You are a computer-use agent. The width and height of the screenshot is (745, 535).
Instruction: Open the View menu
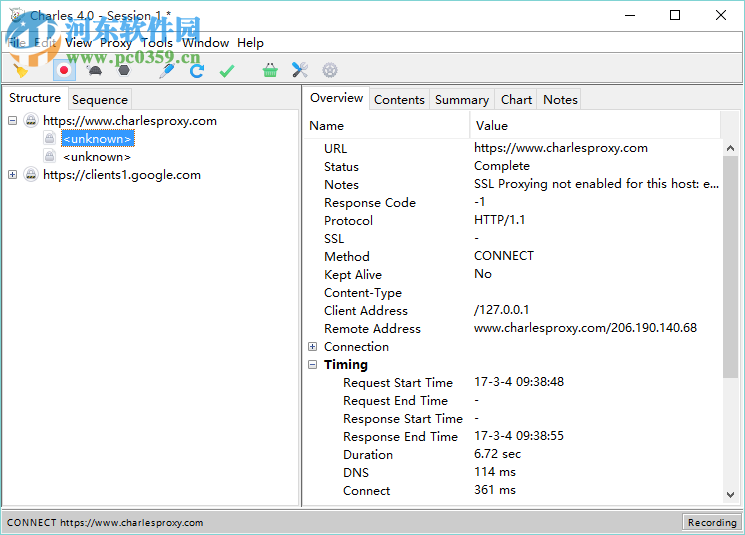tap(78, 43)
